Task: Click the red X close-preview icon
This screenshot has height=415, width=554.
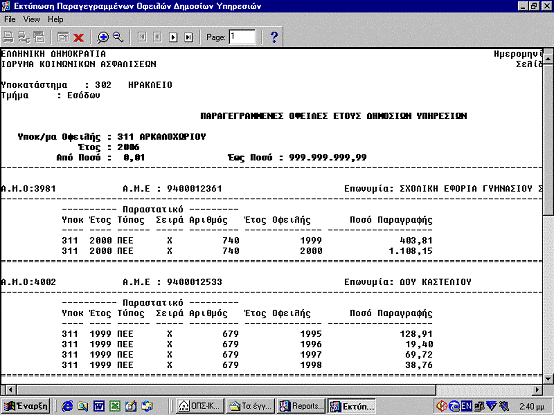Action: tap(78, 37)
